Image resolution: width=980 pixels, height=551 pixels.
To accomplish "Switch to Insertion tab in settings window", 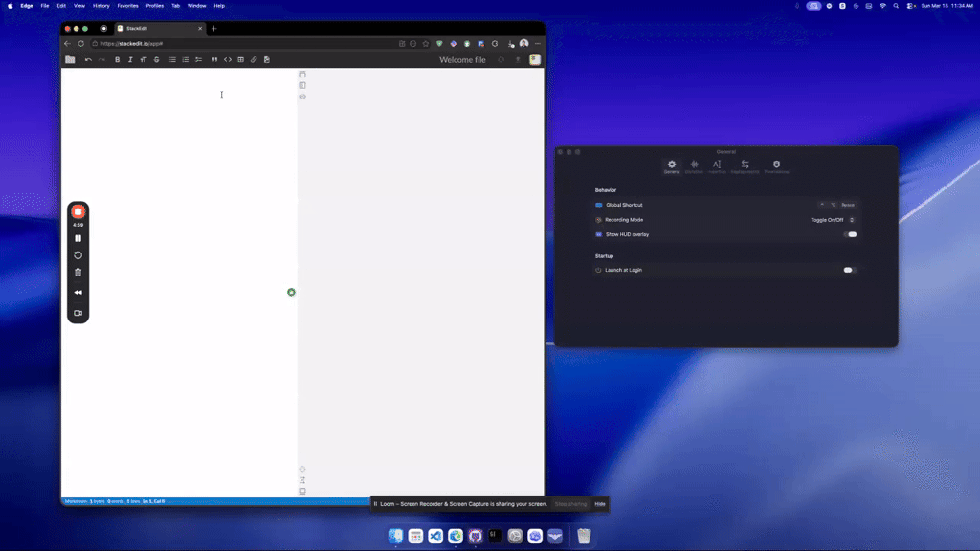I will click(x=717, y=166).
